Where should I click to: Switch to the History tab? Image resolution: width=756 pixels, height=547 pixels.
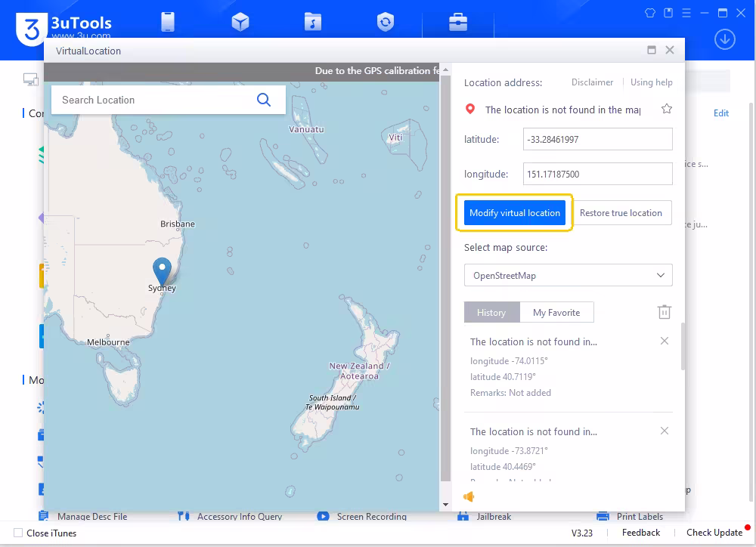492,312
